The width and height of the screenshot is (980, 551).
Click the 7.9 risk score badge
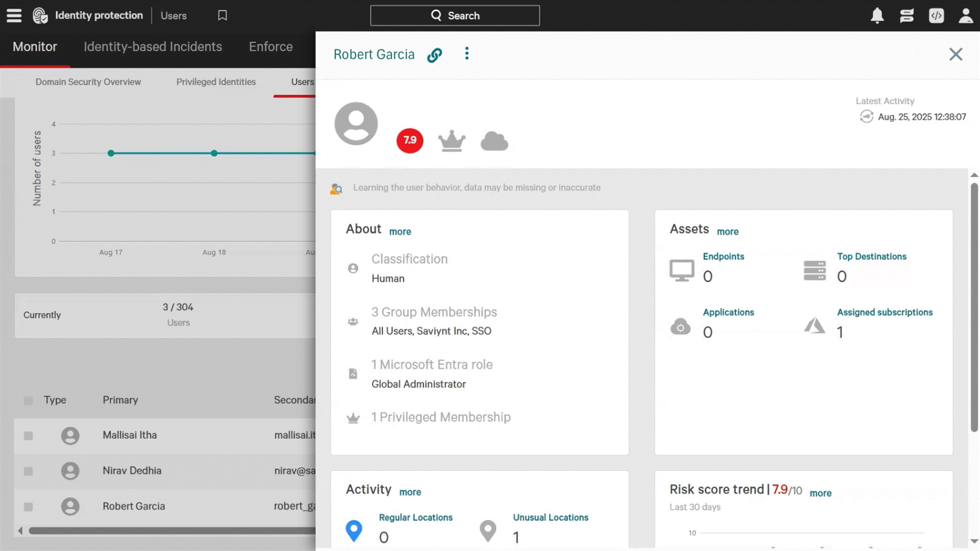[410, 140]
